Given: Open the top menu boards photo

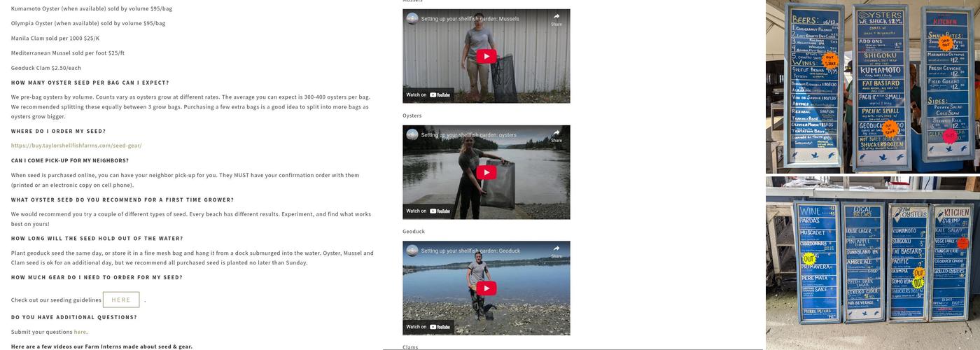Looking at the screenshot, I should 873,87.
